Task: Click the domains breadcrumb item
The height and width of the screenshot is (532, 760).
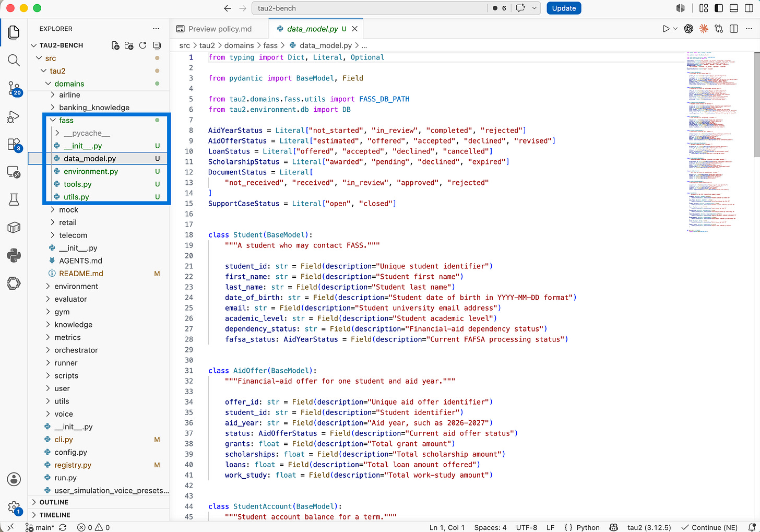Action: (x=239, y=45)
